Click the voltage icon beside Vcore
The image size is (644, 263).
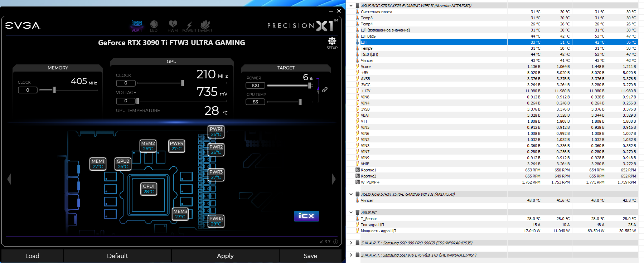tap(357, 67)
